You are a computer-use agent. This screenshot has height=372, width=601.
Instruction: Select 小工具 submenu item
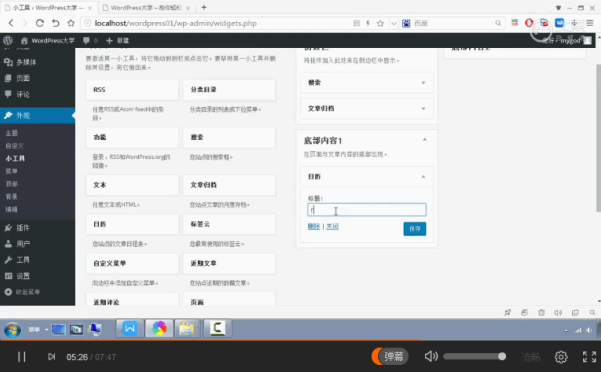tap(15, 158)
